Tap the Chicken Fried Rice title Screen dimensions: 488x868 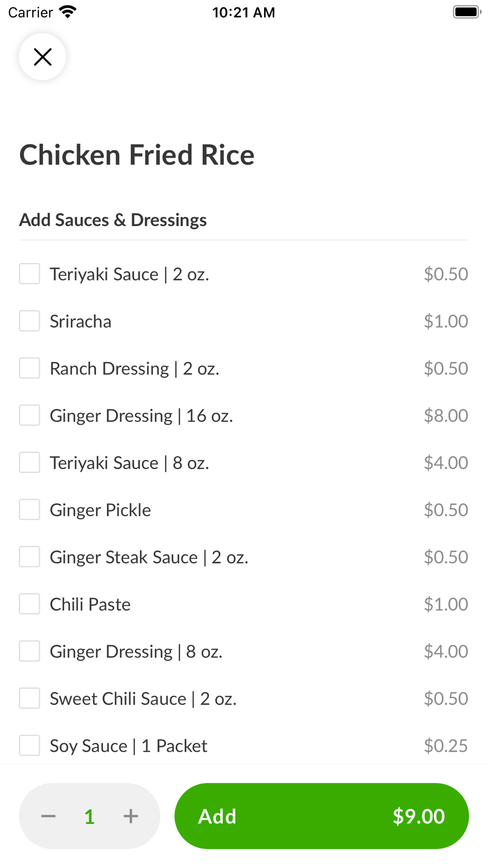point(137,155)
